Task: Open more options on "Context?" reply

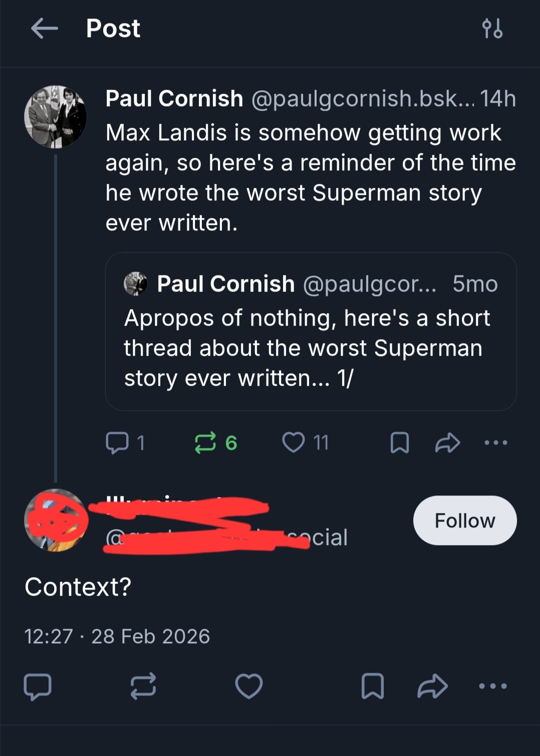Action: coord(493,686)
